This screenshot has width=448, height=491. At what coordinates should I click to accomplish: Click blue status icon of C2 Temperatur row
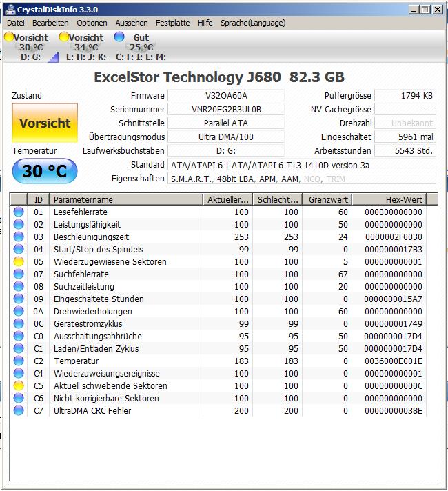tap(19, 361)
